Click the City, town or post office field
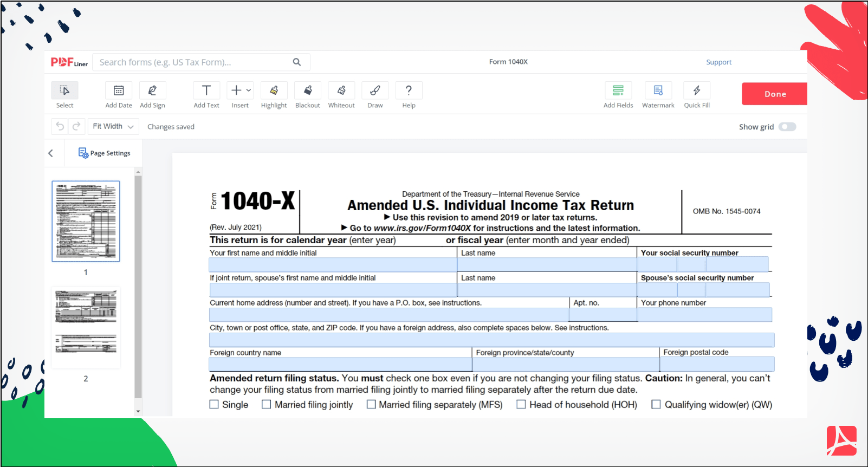Image resolution: width=868 pixels, height=467 pixels. (491, 340)
